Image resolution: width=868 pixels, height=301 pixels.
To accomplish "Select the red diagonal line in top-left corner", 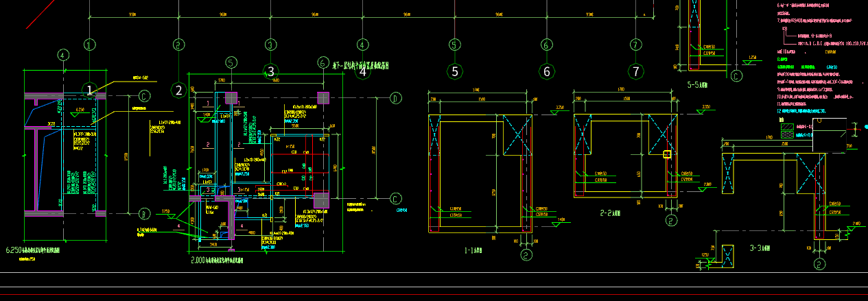I will 39,14.
